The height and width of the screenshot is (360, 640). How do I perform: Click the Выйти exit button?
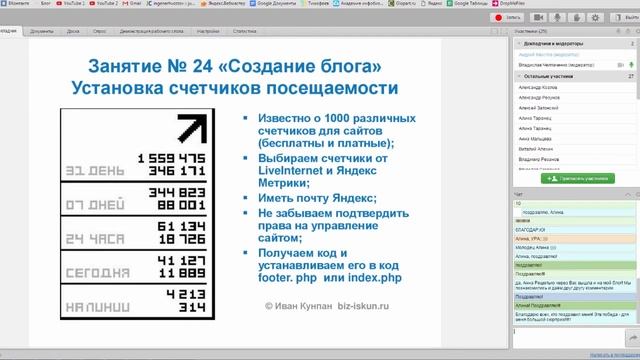point(626,18)
